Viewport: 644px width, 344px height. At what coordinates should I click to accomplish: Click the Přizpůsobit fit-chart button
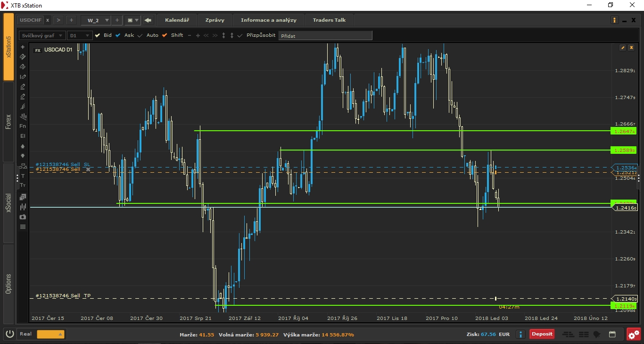pos(261,35)
